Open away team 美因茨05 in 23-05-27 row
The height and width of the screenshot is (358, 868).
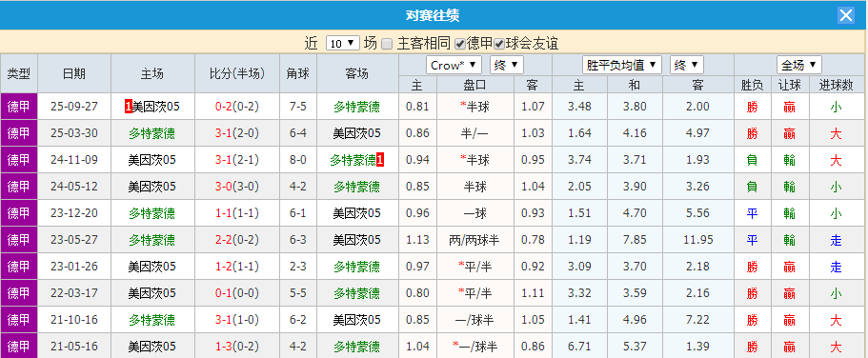[357, 240]
